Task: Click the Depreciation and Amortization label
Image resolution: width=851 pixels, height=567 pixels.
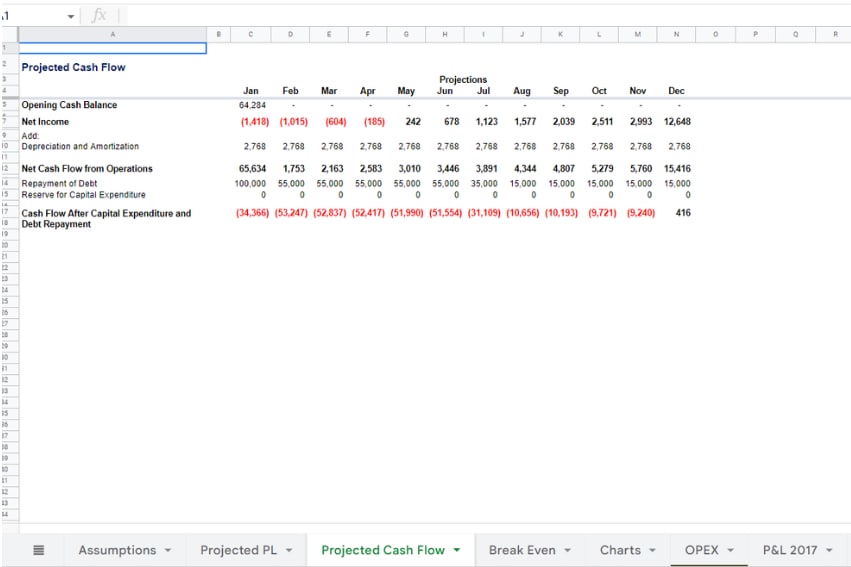Action: click(x=80, y=146)
